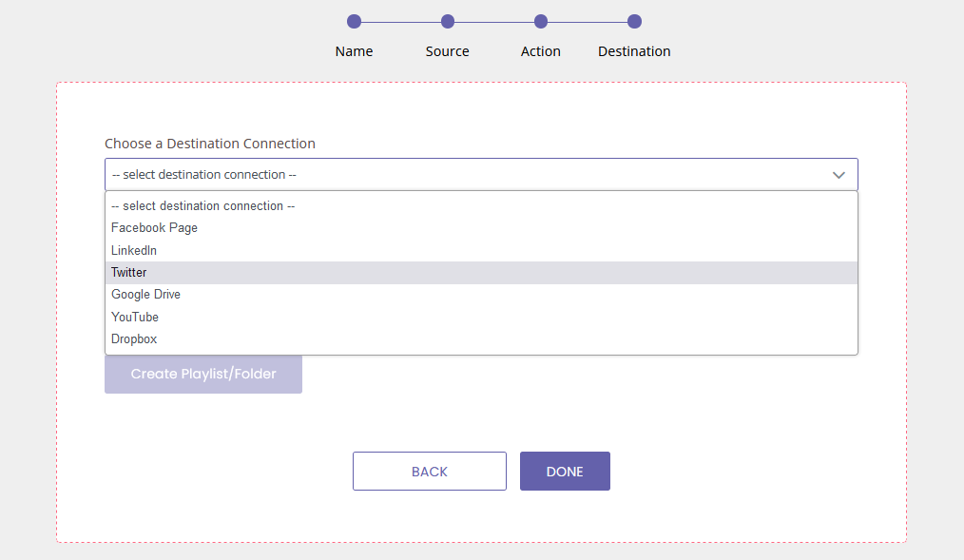Click the Destination step label
Viewport: 964px width, 560px height.
point(634,51)
